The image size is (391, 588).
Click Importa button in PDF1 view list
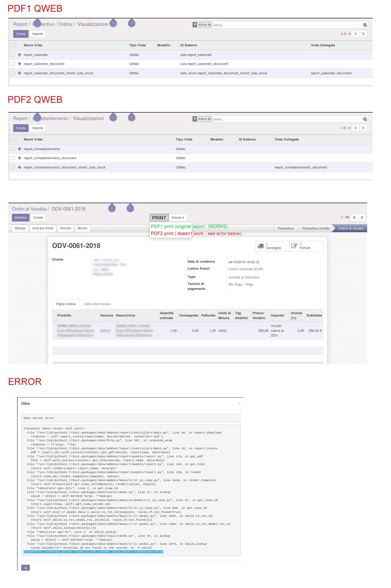pyautogui.click(x=38, y=34)
